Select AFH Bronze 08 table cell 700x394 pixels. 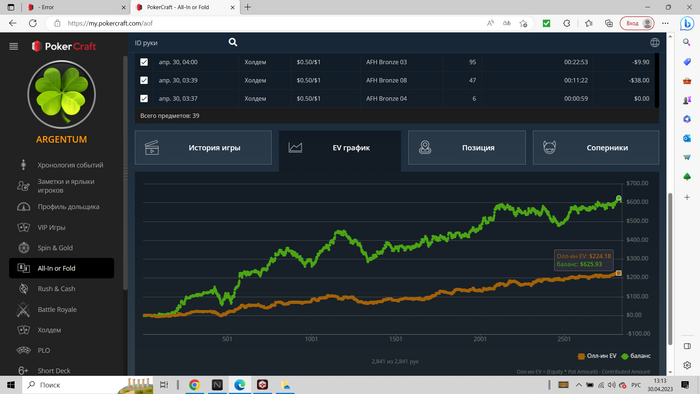click(x=387, y=80)
